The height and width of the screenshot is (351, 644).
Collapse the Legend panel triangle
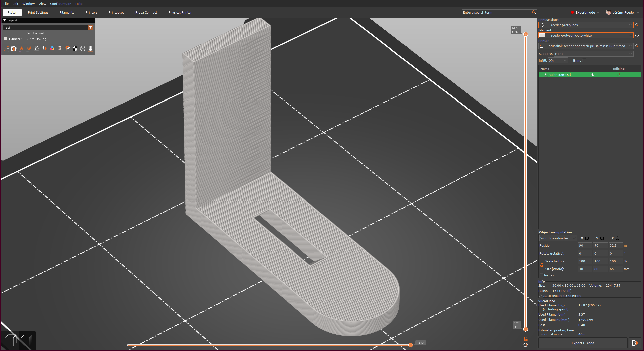point(5,20)
